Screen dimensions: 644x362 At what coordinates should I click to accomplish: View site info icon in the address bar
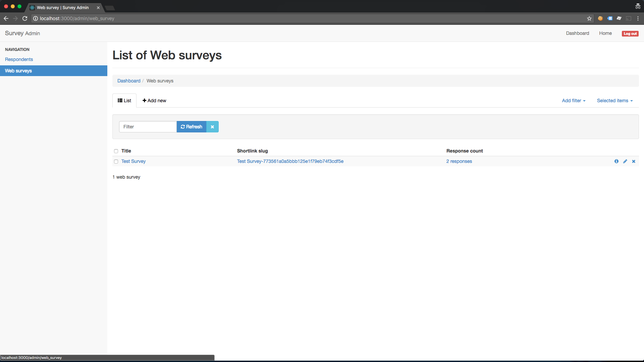[x=36, y=18]
